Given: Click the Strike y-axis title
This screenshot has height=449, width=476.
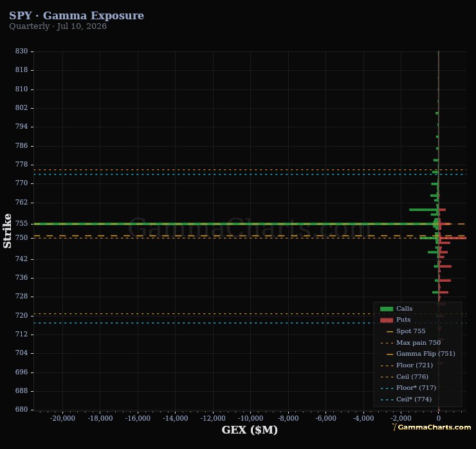Looking at the screenshot, I should click(7, 231).
